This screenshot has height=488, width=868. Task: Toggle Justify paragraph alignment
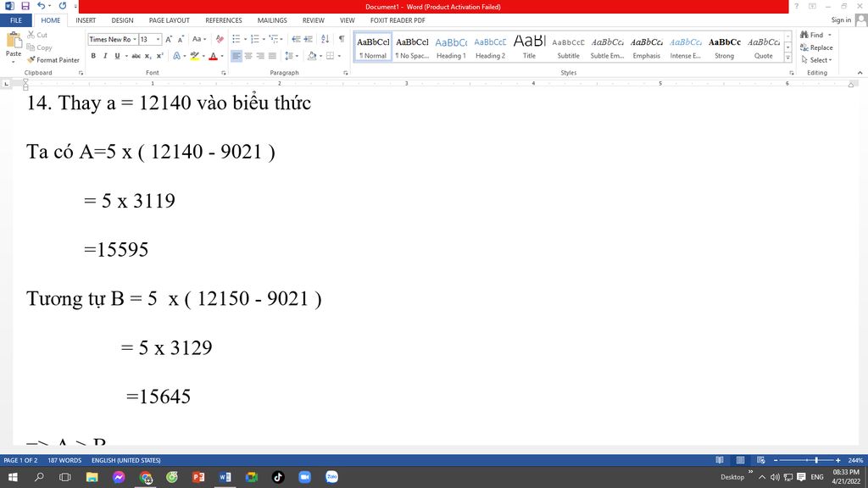pyautogui.click(x=272, y=56)
